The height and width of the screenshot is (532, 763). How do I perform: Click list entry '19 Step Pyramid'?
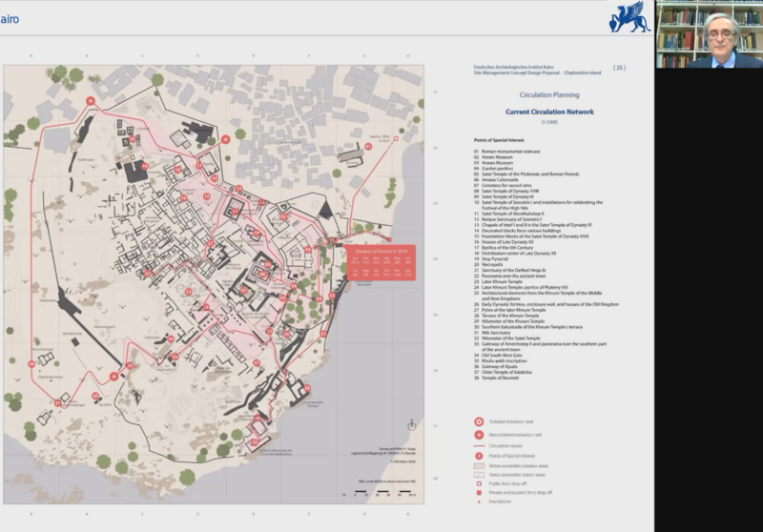coord(491,258)
